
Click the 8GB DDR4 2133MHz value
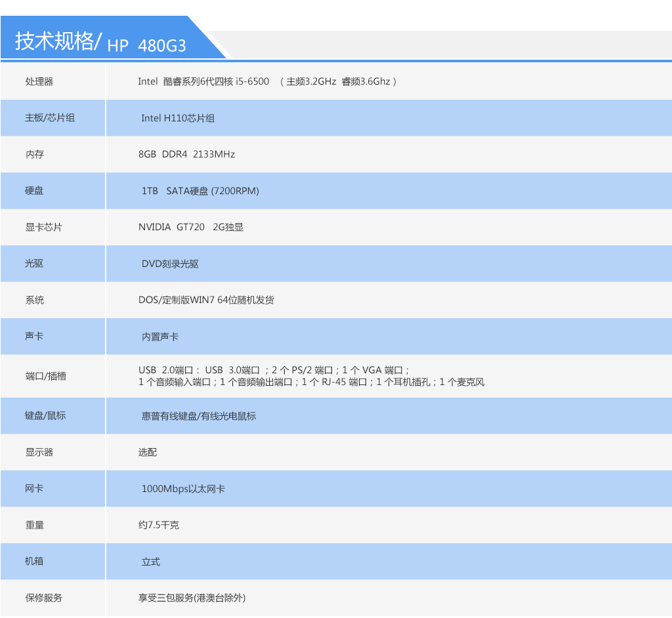click(186, 154)
